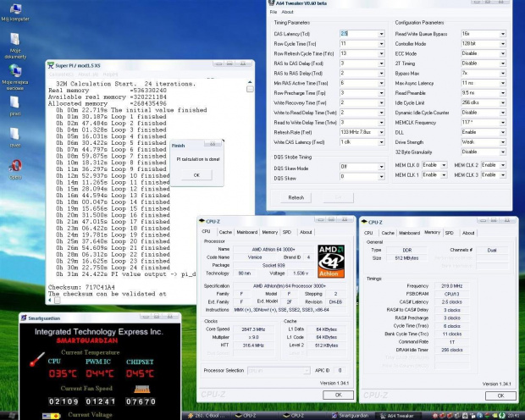
Task: Click the chipset heatsink icon in Smartguardian
Action: [142, 389]
